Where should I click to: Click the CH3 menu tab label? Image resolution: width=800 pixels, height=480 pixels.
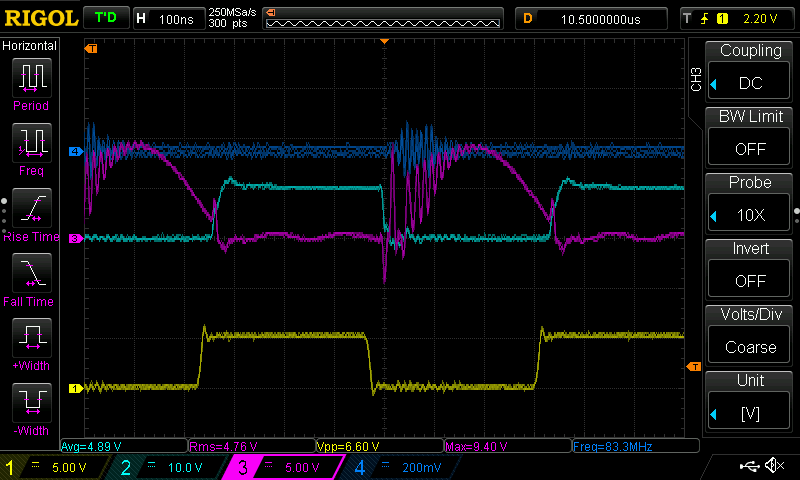click(x=696, y=79)
